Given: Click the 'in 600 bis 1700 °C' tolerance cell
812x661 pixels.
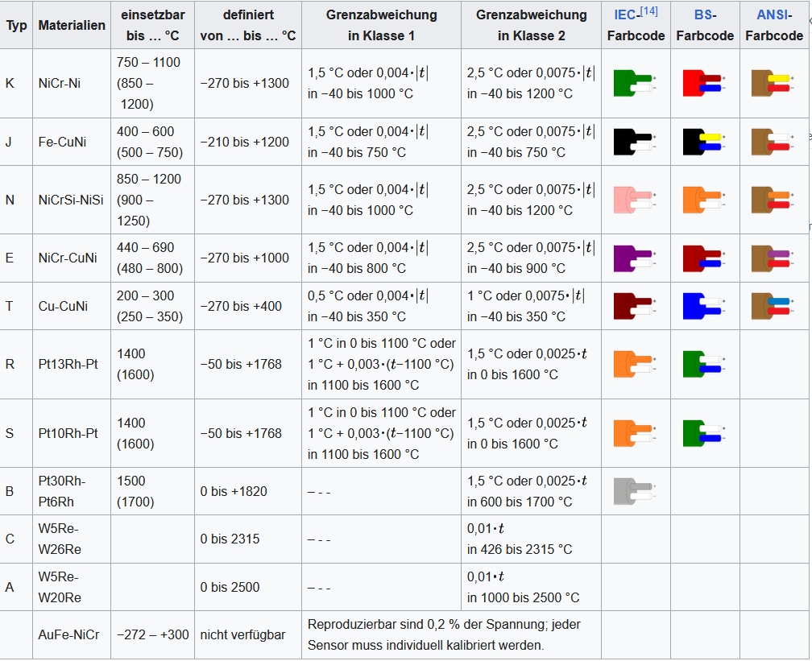Looking at the screenshot, I should coord(532,491).
